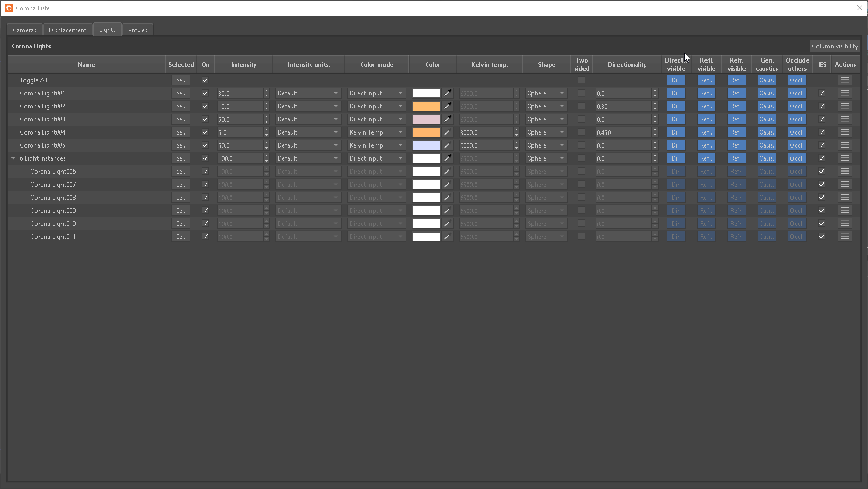
Task: Click the eyedropper for Corona Light007
Action: coord(448,185)
